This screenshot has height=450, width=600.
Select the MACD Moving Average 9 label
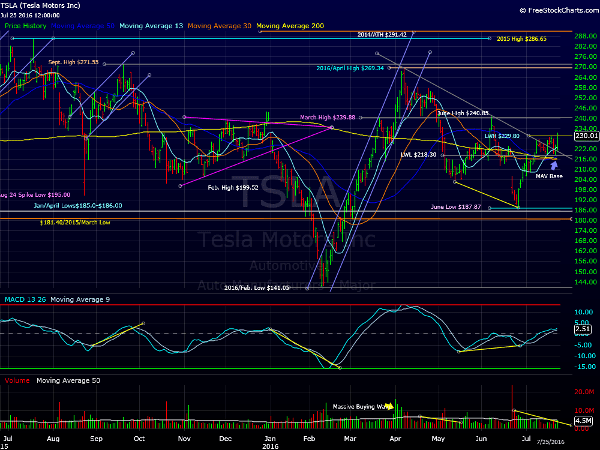pyautogui.click(x=80, y=299)
